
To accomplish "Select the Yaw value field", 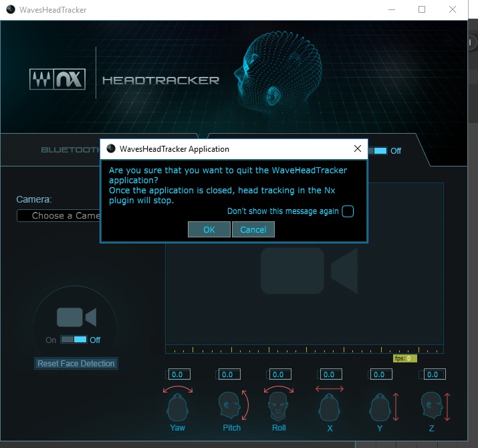I will tap(179, 374).
